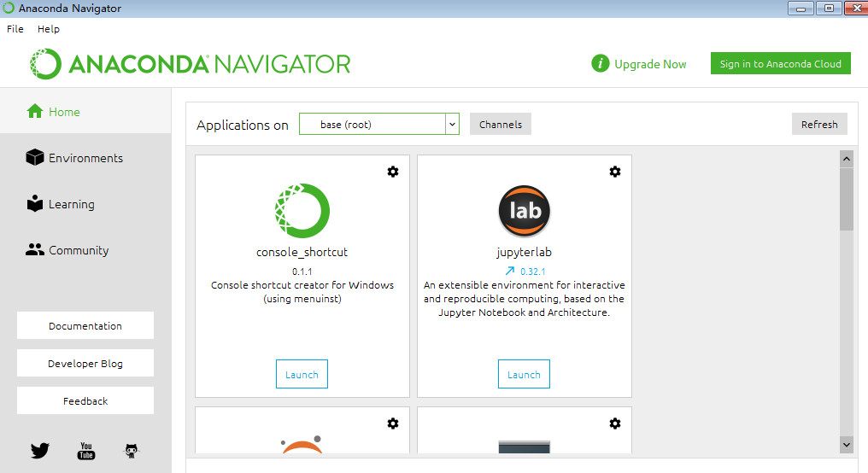
Task: Open the Community tab
Action: [85, 250]
